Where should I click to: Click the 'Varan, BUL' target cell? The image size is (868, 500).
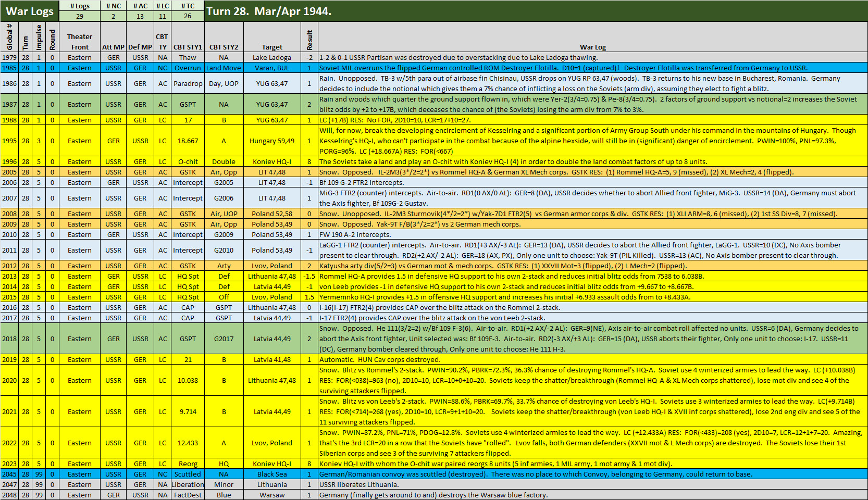(272, 68)
